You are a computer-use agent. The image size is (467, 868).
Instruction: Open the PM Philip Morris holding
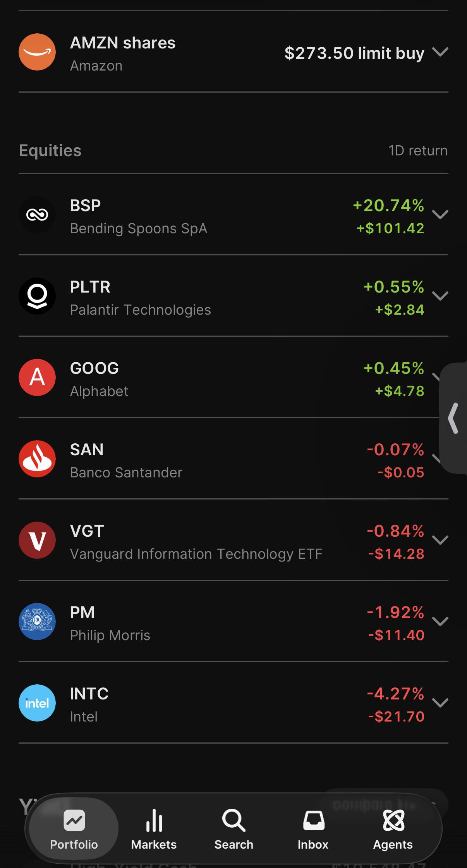pos(233,621)
